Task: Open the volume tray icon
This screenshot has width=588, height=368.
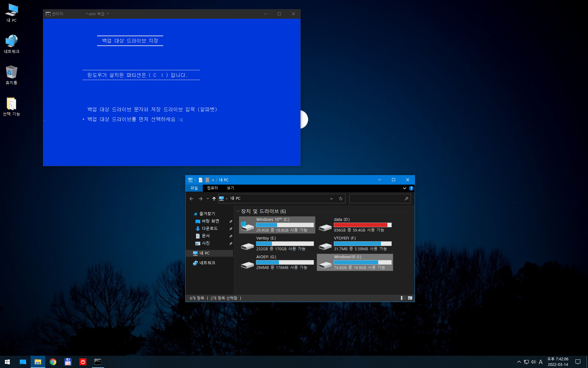Action: [533, 362]
